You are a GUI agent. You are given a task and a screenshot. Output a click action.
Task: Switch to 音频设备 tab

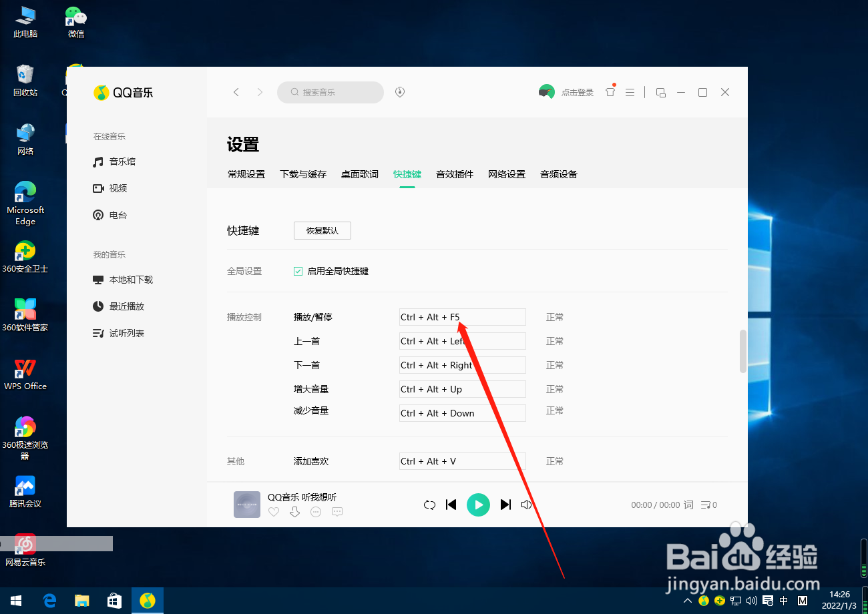point(559,174)
